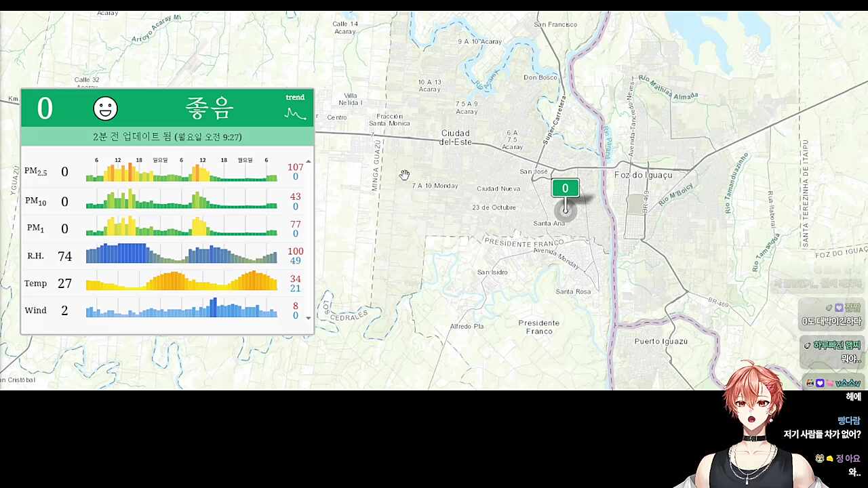Click the smiley face air quality icon
868x488 pixels.
click(x=105, y=108)
